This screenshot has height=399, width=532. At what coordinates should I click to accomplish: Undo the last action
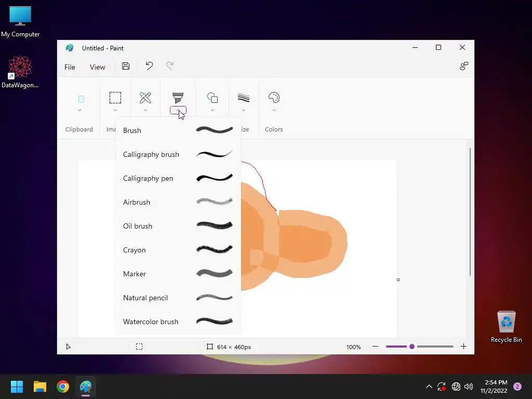149,66
